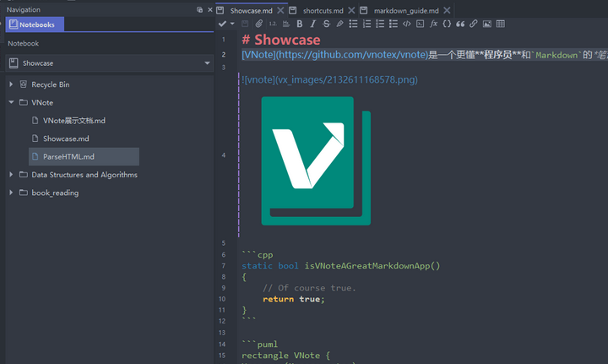The width and height of the screenshot is (608, 364).
Task: Apply strikethrough formatting
Action: pyautogui.click(x=326, y=24)
